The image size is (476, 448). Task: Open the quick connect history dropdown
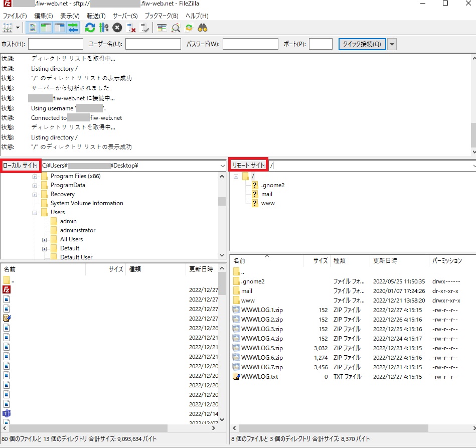point(392,44)
